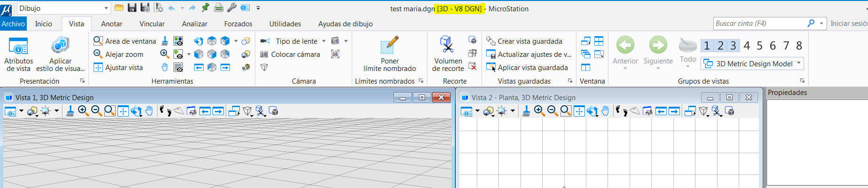Toggle view number 1
The width and height of the screenshot is (868, 188).
(707, 46)
